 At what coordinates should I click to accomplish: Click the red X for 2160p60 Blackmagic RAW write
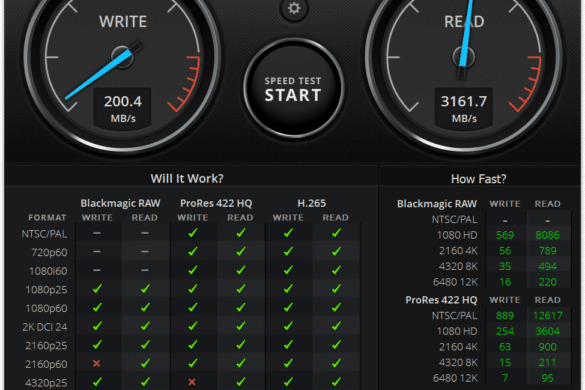tap(97, 363)
